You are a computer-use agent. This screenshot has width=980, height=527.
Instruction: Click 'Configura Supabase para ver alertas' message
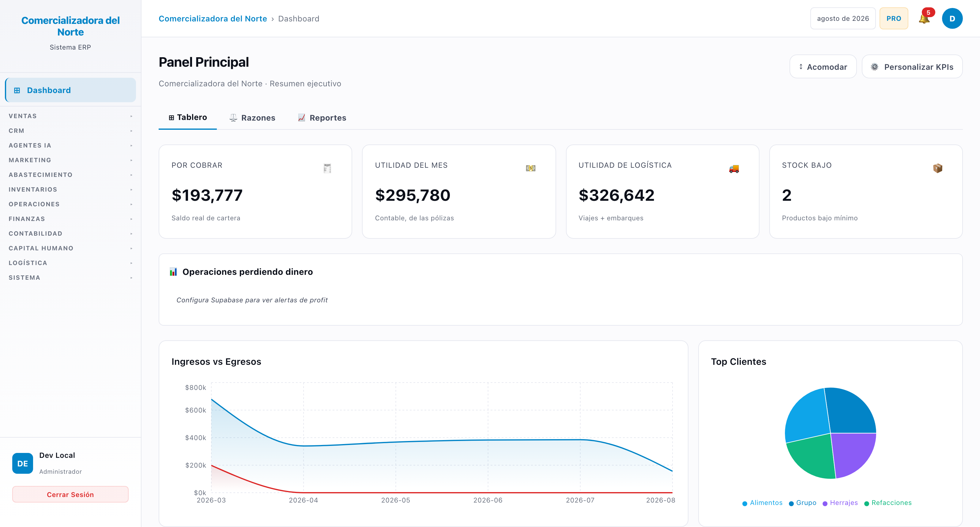[x=252, y=300]
